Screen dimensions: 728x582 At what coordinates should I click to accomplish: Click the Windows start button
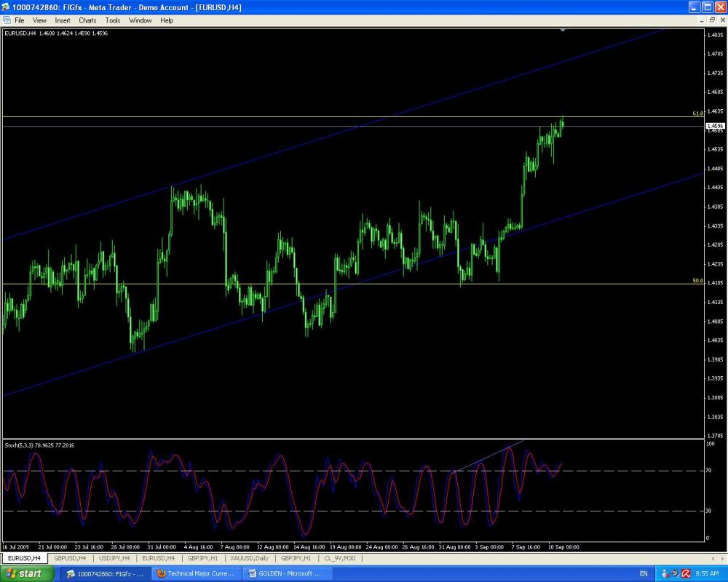click(26, 573)
